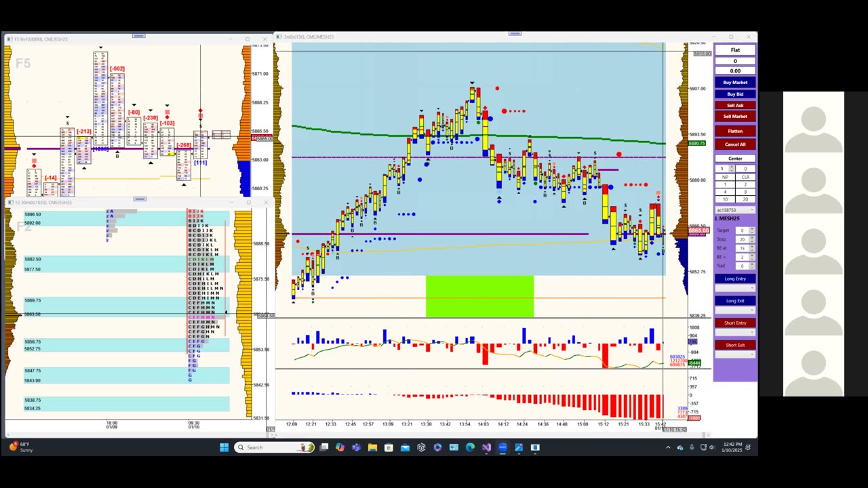Adjust the order quantity spinner showing 1
Image resolution: width=868 pixels, height=488 pixels.
click(x=732, y=169)
